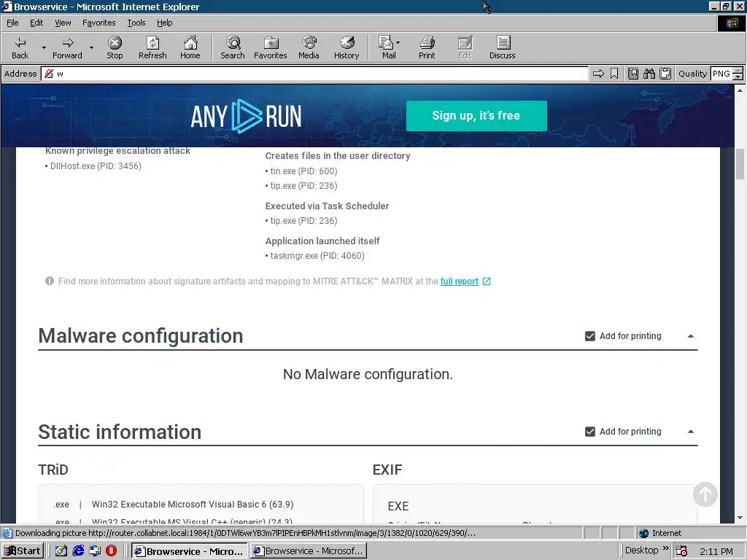Click the vertical scrollbar thumb
Image resolution: width=747 pixels, height=560 pixels.
click(740, 164)
